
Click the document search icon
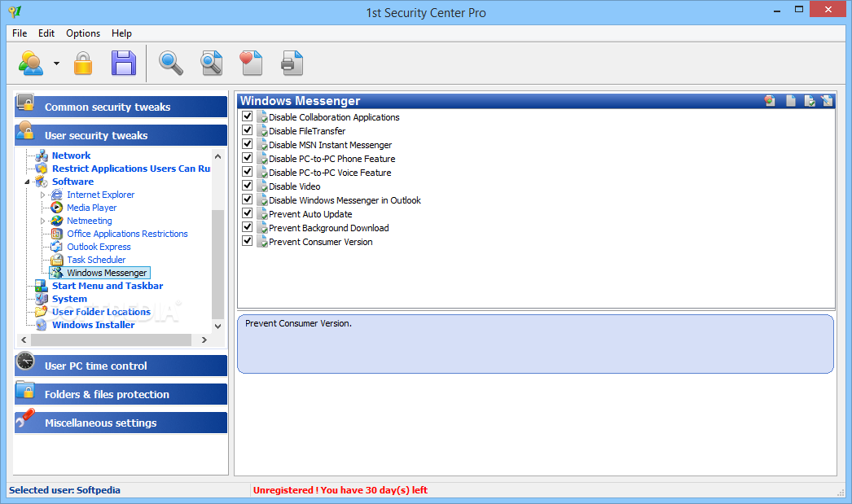tap(211, 63)
